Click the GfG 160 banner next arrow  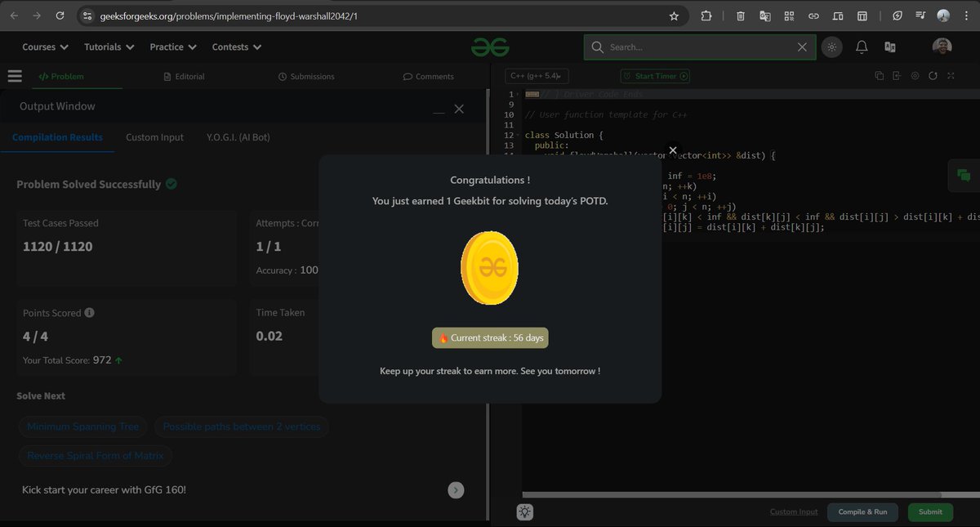tap(456, 490)
